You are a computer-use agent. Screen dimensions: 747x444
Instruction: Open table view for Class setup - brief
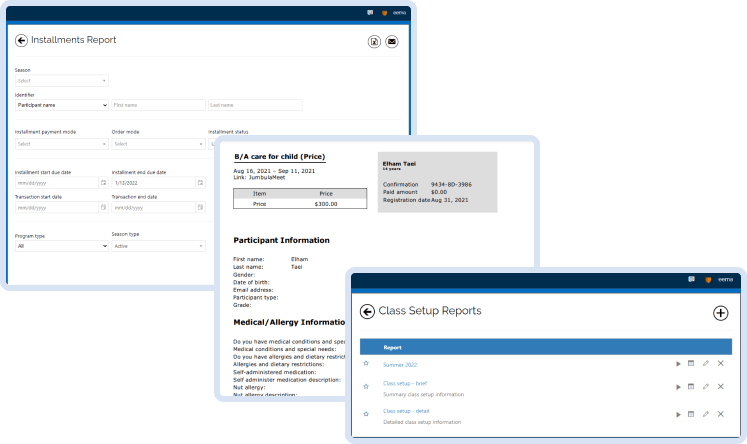(x=691, y=386)
